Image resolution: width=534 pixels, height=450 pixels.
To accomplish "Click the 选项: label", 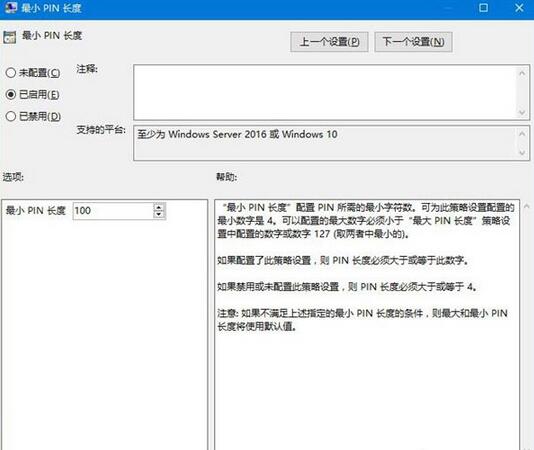I will [x=13, y=177].
